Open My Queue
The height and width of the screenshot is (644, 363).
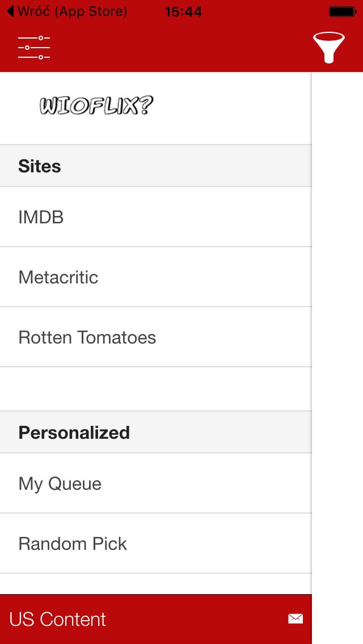tap(156, 484)
